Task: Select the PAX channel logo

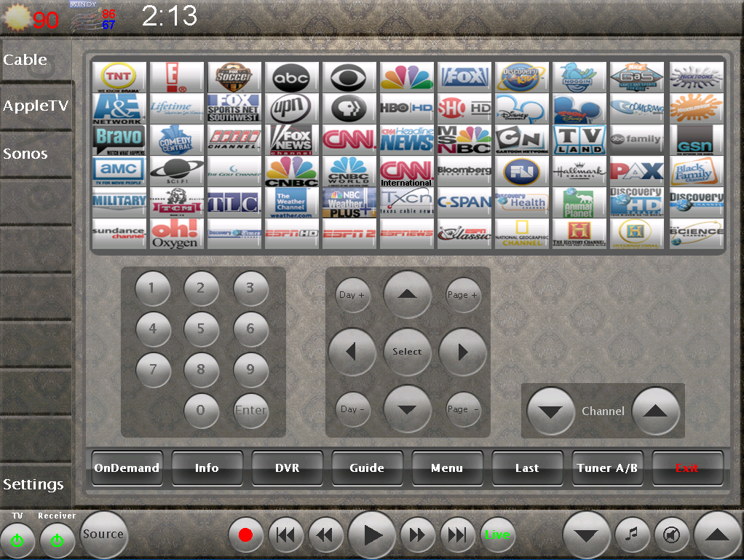Action: 637,171
